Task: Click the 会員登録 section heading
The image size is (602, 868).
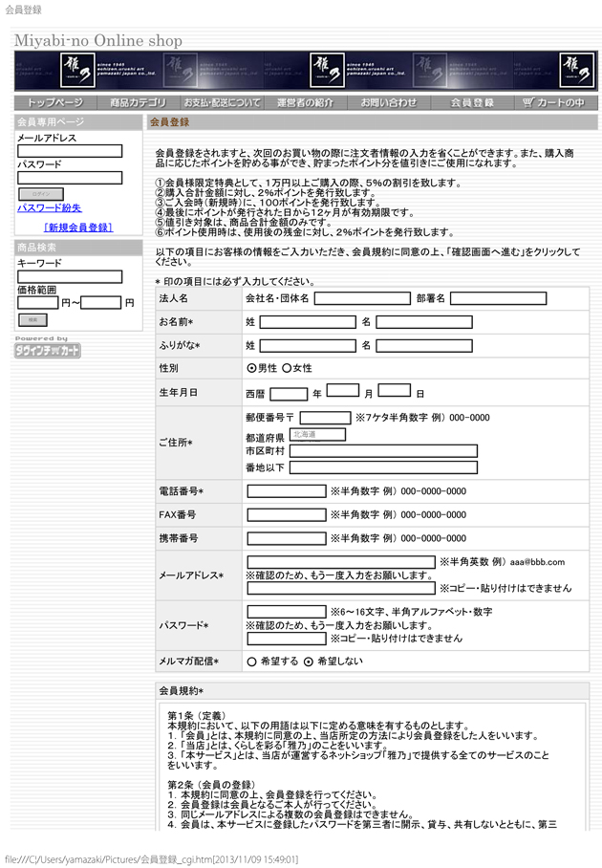Action: [x=373, y=122]
